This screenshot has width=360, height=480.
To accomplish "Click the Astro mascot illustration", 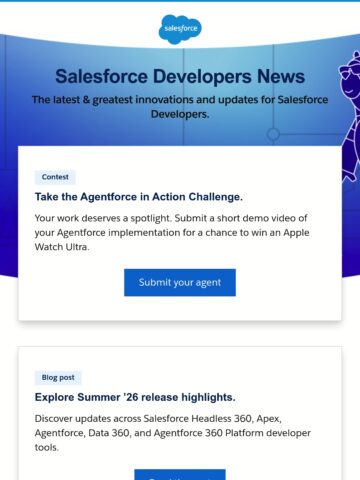I will click(350, 115).
